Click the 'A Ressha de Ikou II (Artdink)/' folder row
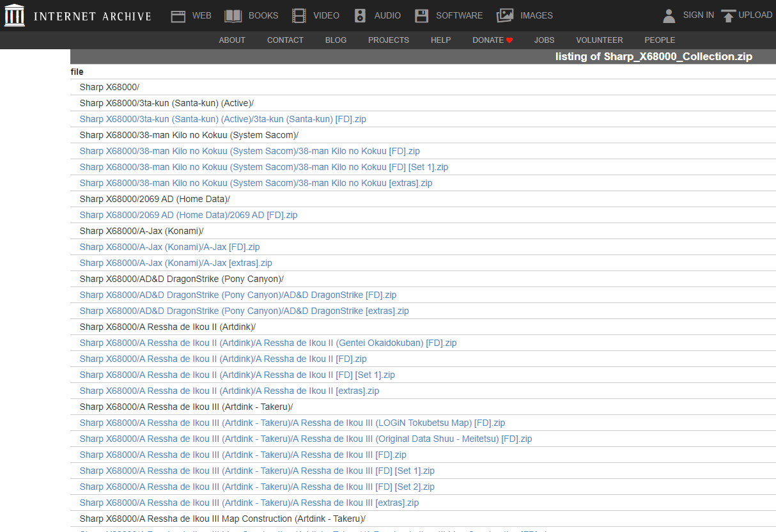 click(x=423, y=327)
